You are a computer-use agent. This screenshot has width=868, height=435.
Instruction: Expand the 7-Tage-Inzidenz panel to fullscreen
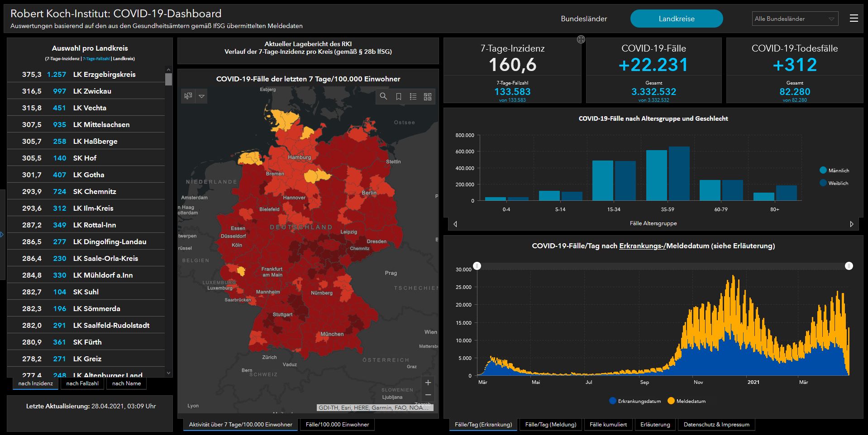click(581, 40)
